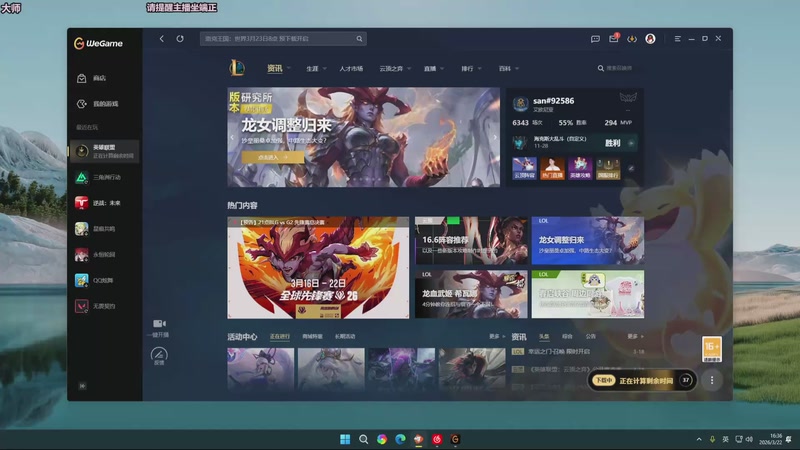
Task: Switch to 长期活动 tab in 活动中心
Action: pyautogui.click(x=345, y=336)
